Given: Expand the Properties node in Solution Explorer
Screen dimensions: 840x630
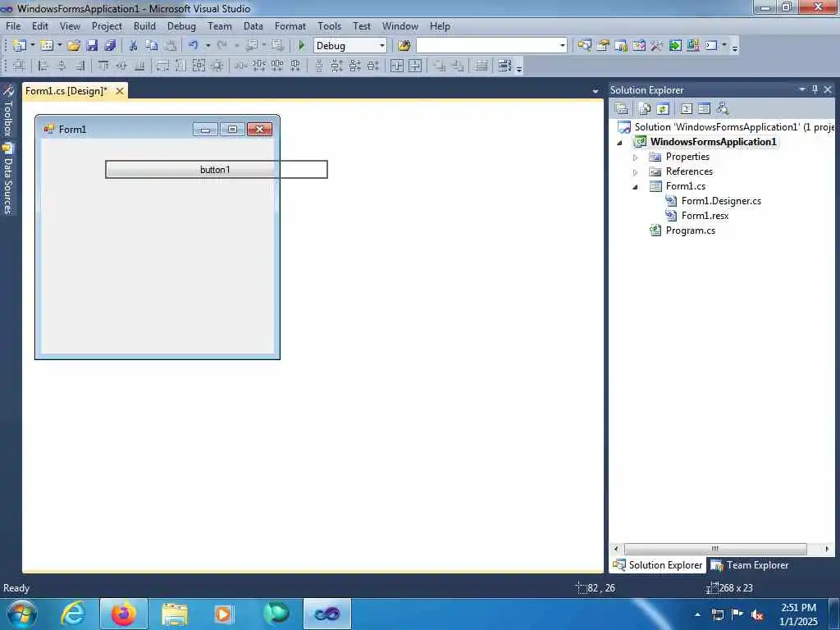Looking at the screenshot, I should pyautogui.click(x=636, y=157).
